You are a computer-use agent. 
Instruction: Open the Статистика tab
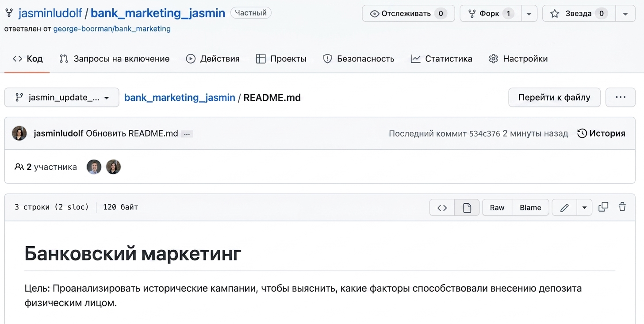(441, 59)
